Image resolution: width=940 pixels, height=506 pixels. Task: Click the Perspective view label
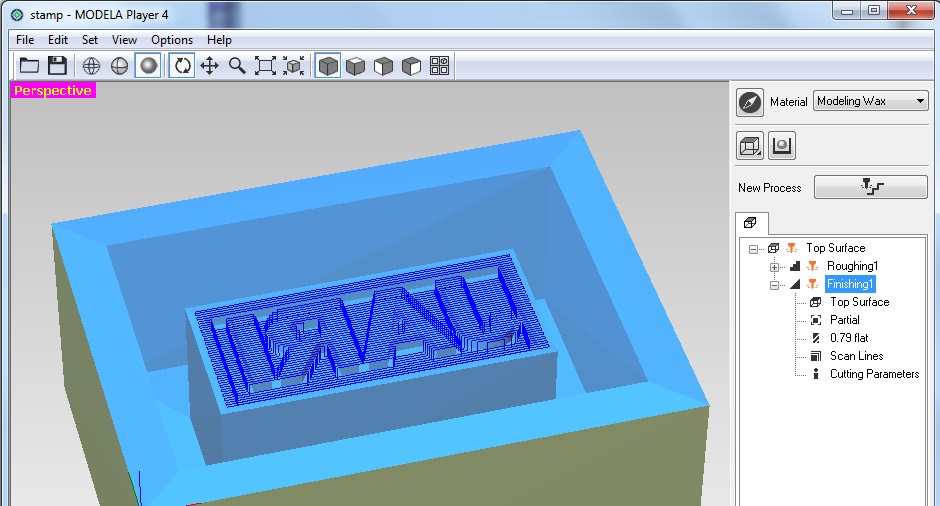[x=53, y=91]
